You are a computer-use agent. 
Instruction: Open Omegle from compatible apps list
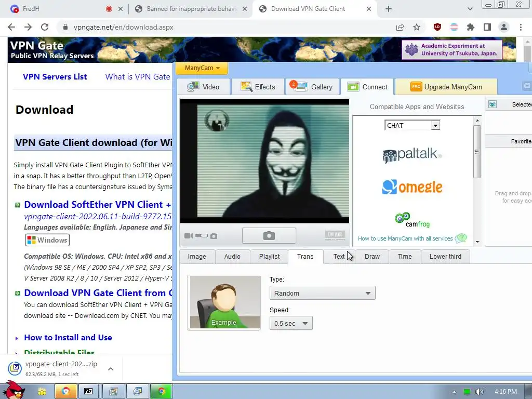[412, 187]
